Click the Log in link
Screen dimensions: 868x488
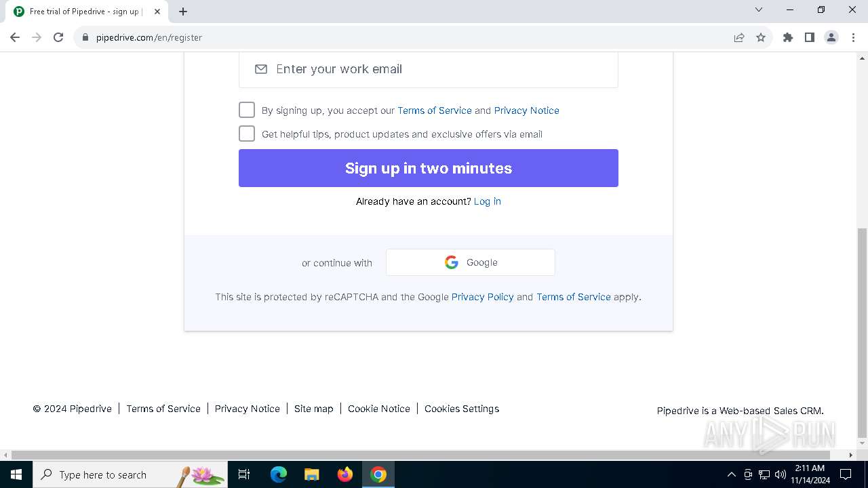click(488, 201)
